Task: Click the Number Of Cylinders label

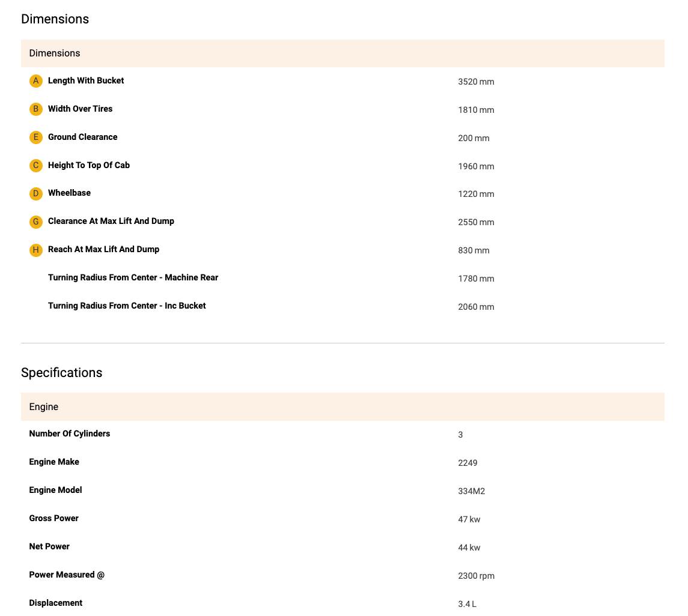Action: coord(70,433)
